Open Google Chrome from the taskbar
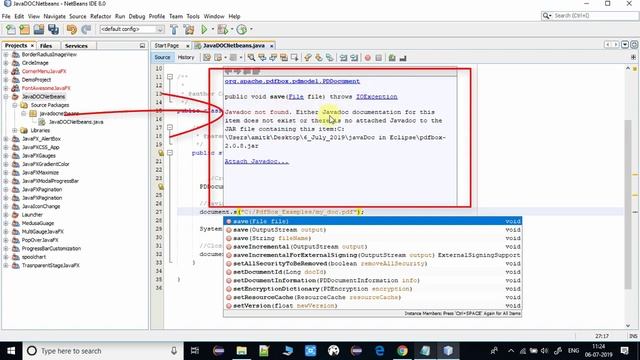Viewport: 640px width, 360px height. click(402, 351)
